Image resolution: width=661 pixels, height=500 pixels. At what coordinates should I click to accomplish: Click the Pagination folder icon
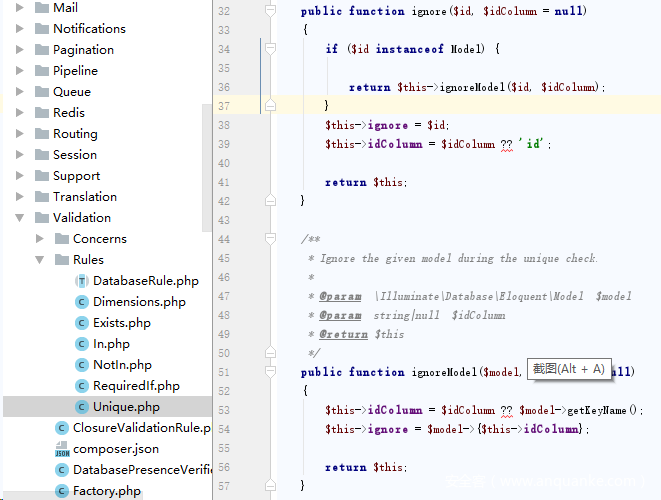click(42, 50)
